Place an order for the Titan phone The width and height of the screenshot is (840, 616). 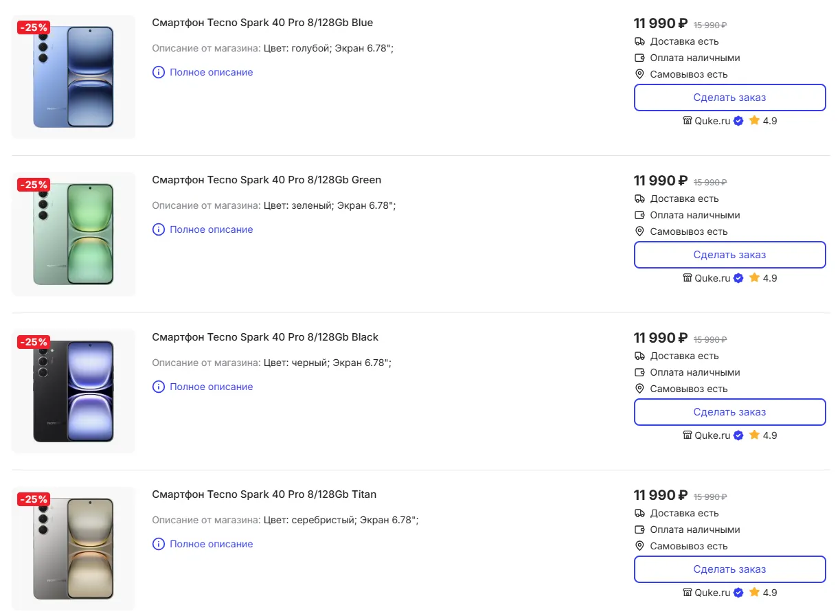coord(729,569)
